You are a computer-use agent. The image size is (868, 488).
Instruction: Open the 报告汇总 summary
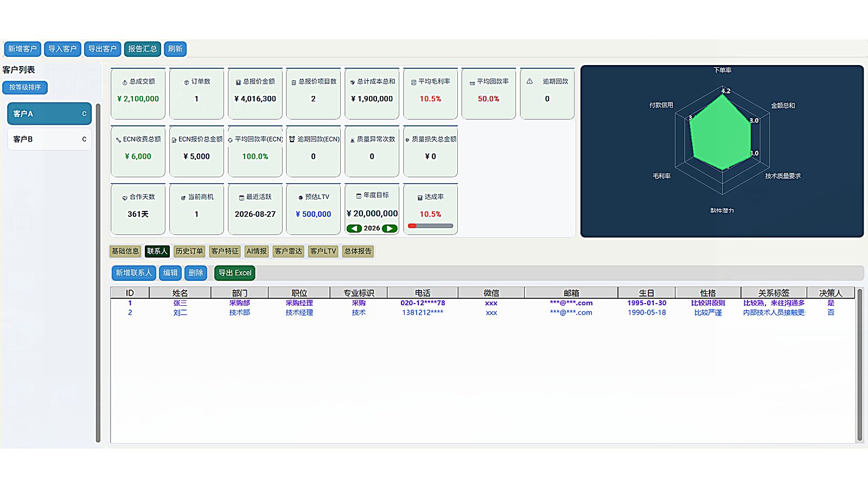click(x=143, y=49)
